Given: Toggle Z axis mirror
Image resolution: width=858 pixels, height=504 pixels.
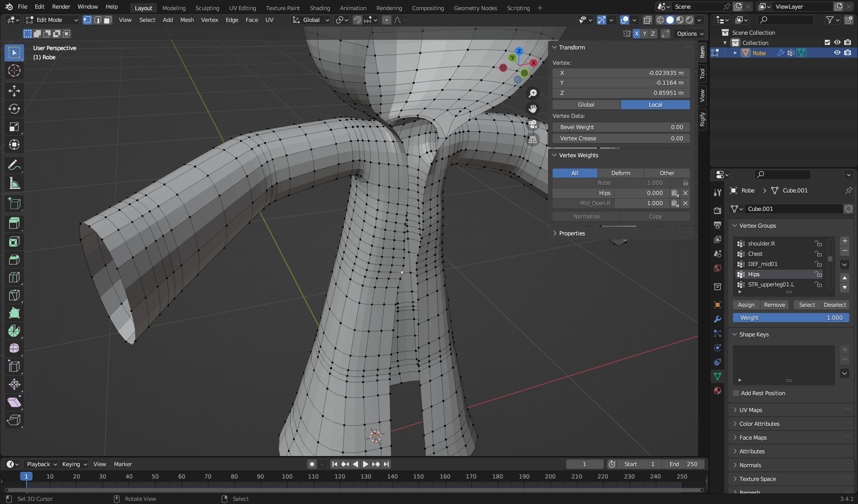Looking at the screenshot, I should coord(653,34).
